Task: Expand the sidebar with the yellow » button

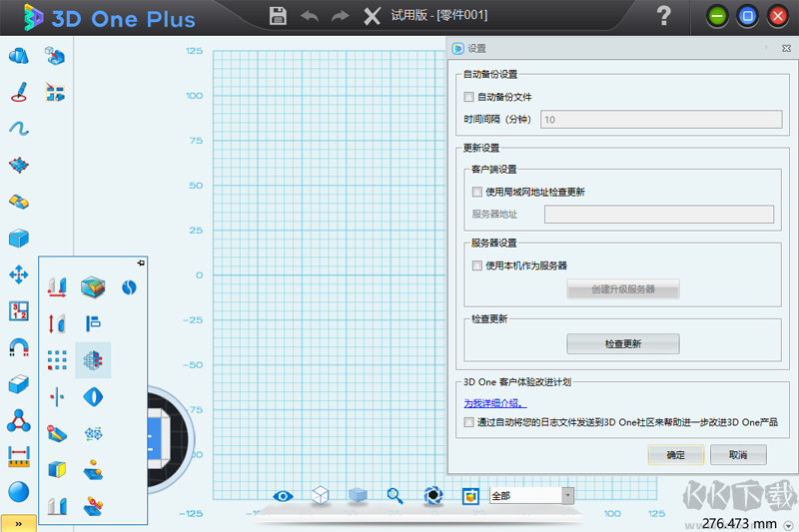Action: (x=18, y=523)
